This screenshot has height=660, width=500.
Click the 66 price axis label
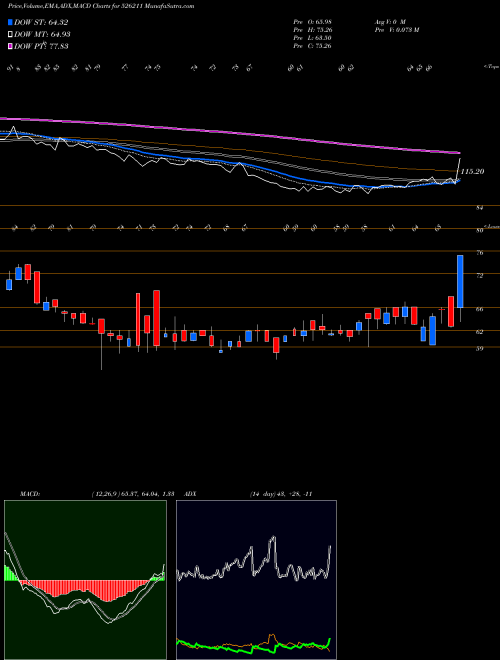[x=480, y=309]
